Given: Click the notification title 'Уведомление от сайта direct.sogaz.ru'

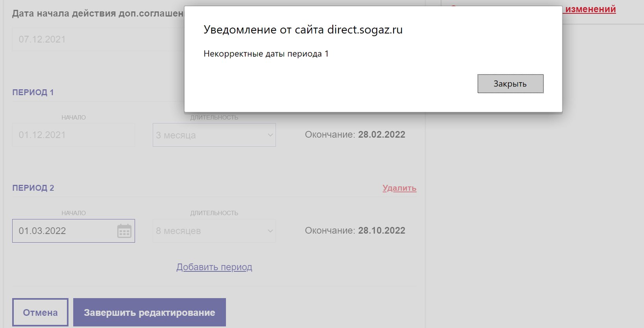Looking at the screenshot, I should (303, 30).
